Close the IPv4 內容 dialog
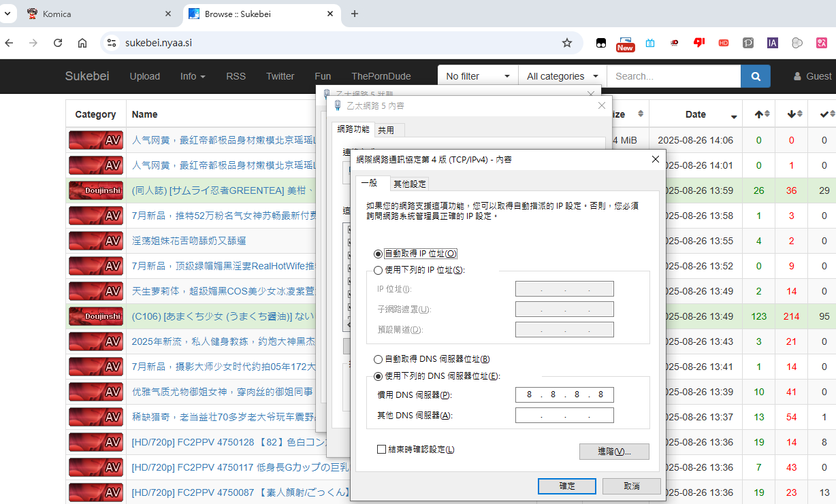The height and width of the screenshot is (504, 836). (x=656, y=159)
